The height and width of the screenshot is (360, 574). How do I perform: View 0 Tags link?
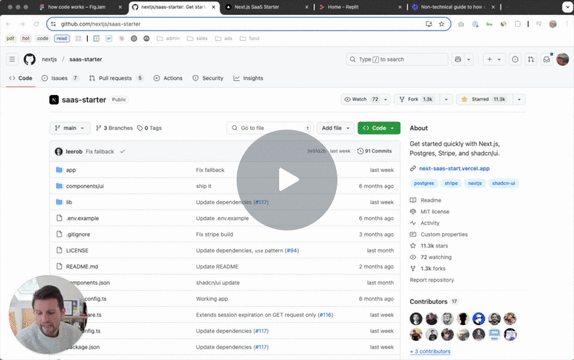[149, 128]
